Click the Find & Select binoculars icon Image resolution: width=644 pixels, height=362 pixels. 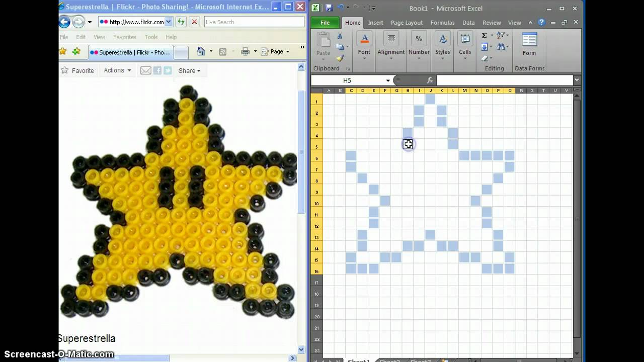pyautogui.click(x=501, y=47)
